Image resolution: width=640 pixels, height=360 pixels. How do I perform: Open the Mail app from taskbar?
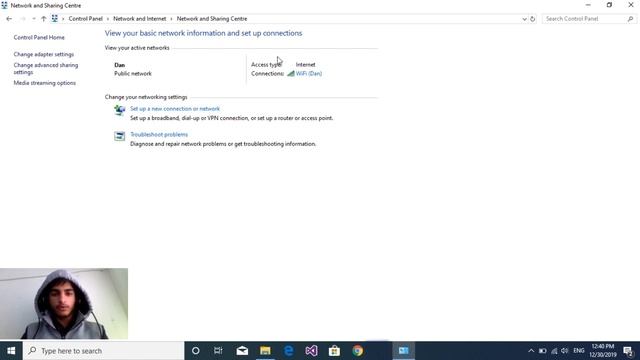(x=242, y=351)
